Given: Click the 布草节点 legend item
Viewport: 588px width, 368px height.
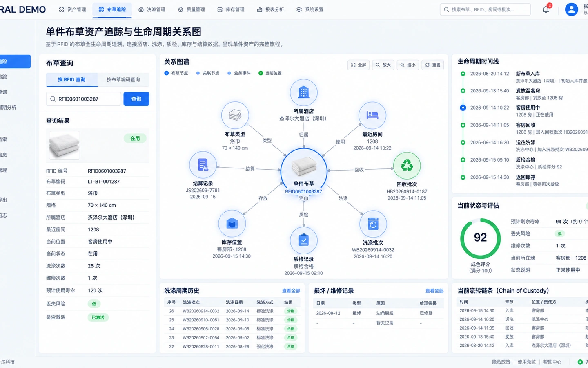Looking at the screenshot, I should click(176, 73).
